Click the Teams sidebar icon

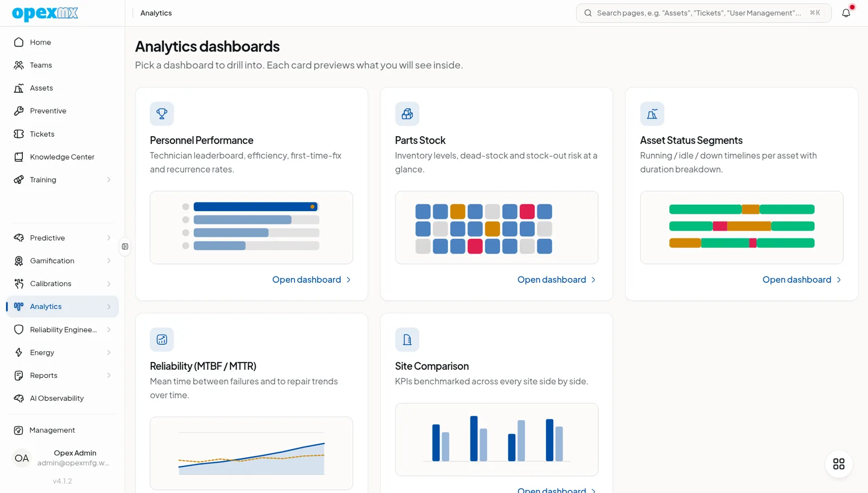[x=19, y=65]
